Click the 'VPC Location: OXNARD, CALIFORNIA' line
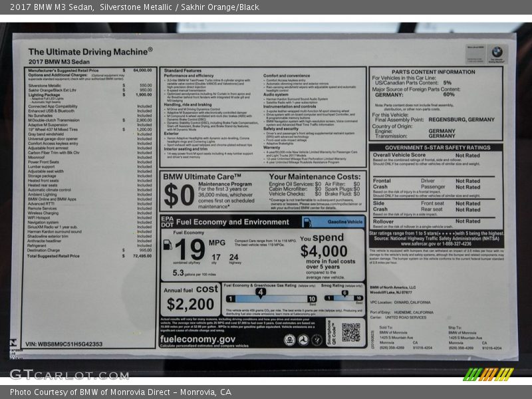 (x=400, y=303)
